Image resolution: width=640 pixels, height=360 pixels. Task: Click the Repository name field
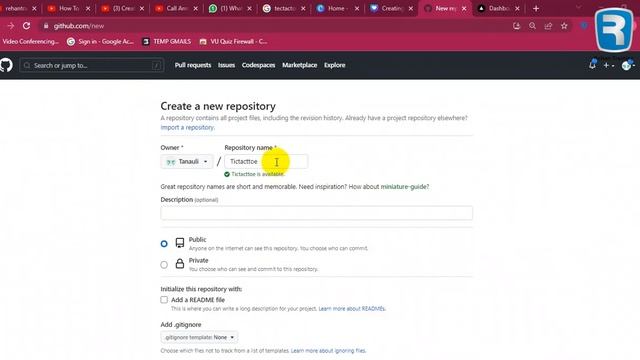[266, 162]
